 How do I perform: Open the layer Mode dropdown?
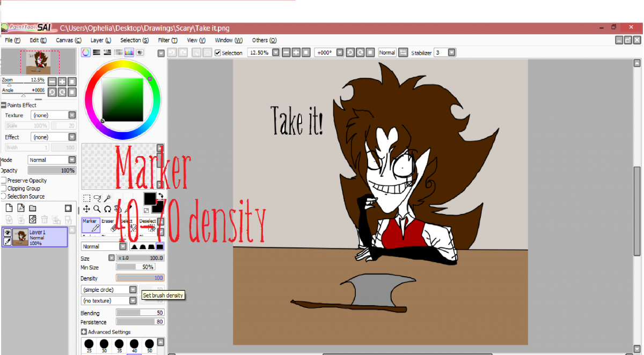[x=72, y=160]
